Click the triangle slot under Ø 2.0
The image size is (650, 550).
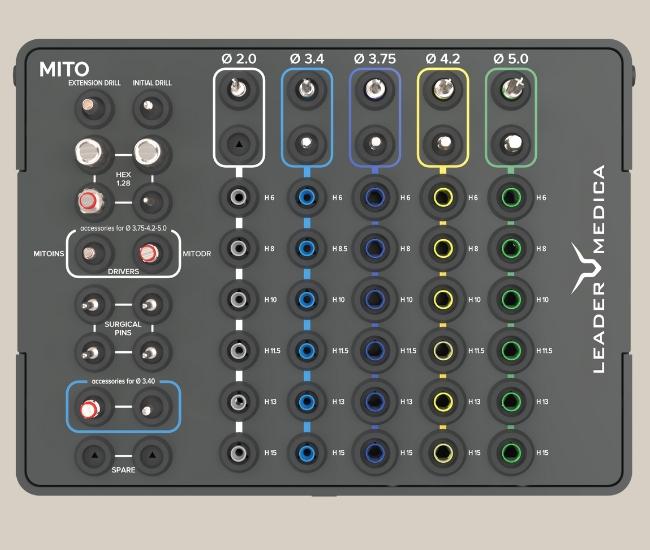[x=237, y=143]
